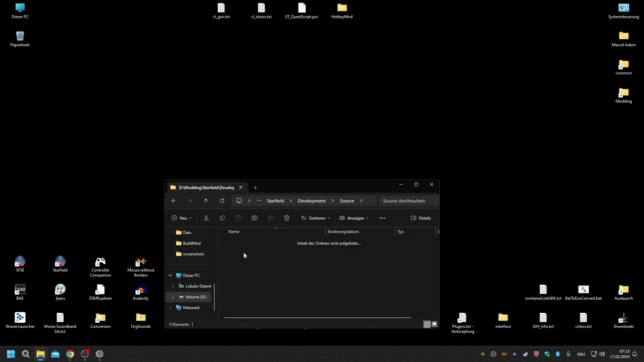Click Source in the breadcrumb path
Viewport: 644px width, 362px height.
[347, 201]
